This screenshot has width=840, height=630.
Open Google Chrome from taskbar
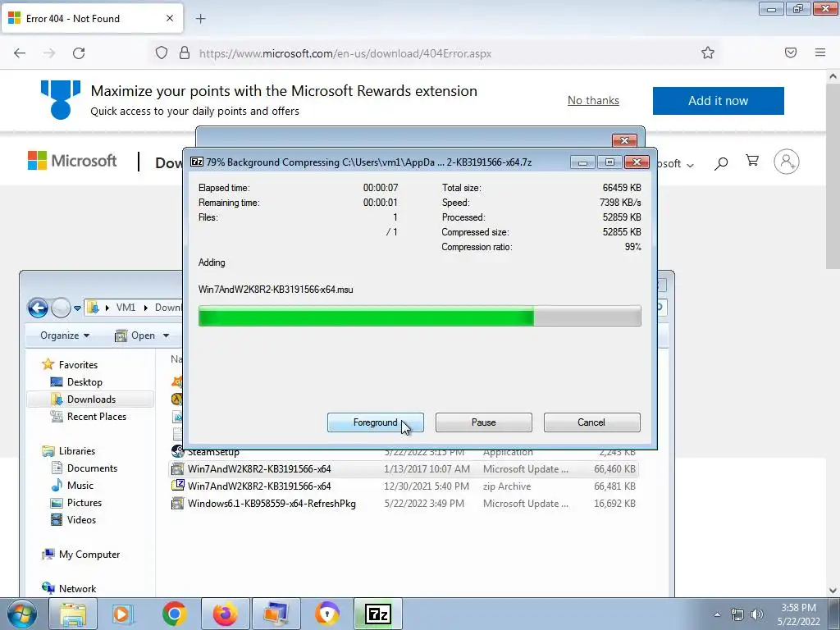coord(174,614)
